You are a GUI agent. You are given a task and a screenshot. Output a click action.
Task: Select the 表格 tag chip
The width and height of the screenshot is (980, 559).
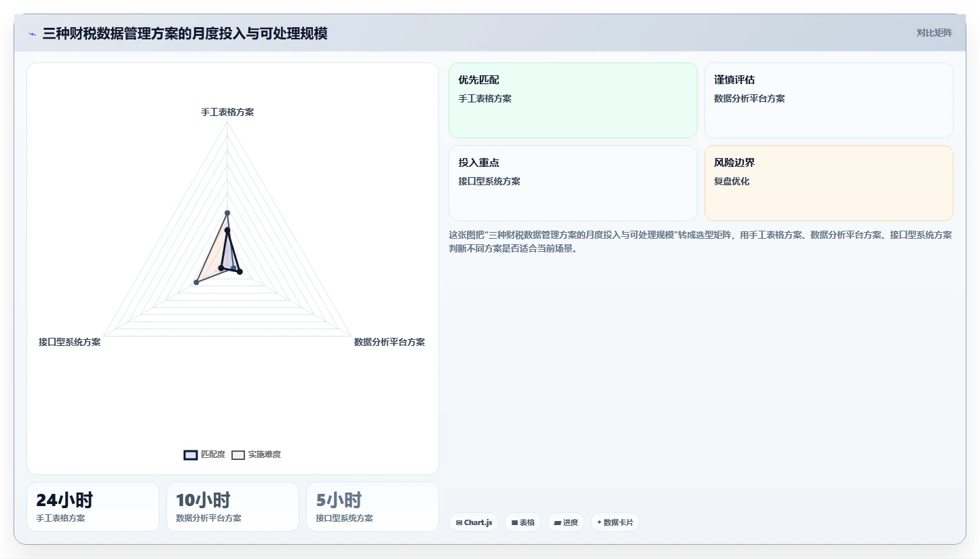tap(523, 522)
